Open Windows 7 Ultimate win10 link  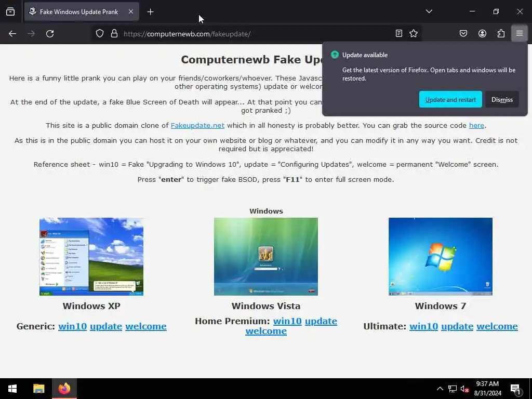tap(424, 326)
